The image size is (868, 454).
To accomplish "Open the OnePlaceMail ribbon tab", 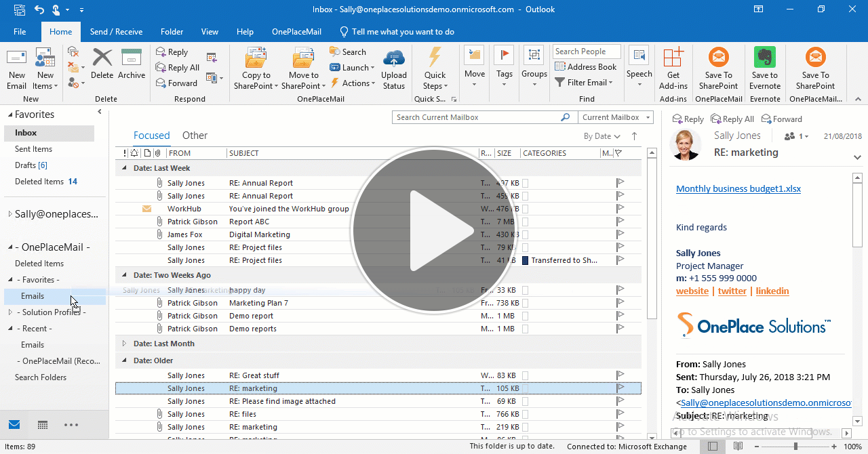I will pyautogui.click(x=296, y=32).
